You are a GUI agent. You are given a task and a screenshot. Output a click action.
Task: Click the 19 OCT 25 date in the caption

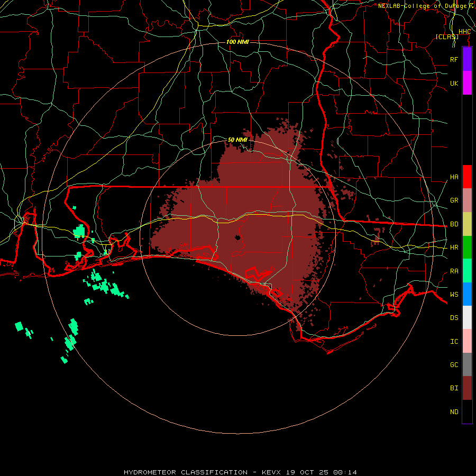pos(307,472)
